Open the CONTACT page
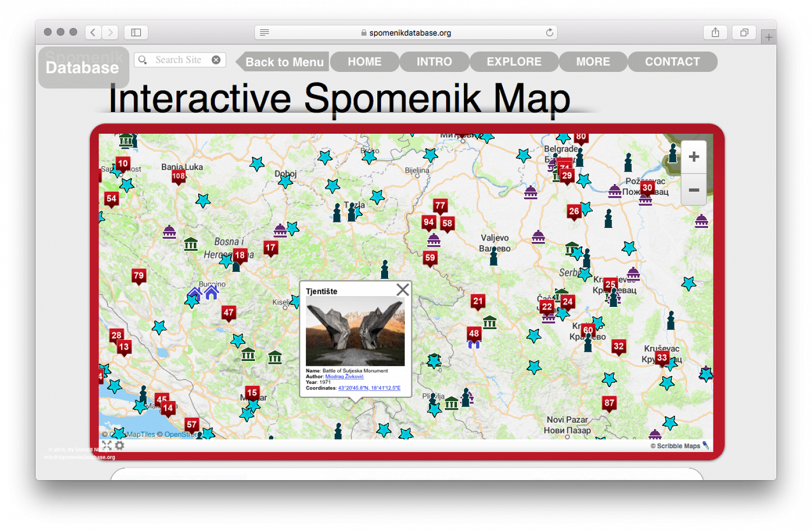The width and height of the screenshot is (812, 531). [x=672, y=62]
